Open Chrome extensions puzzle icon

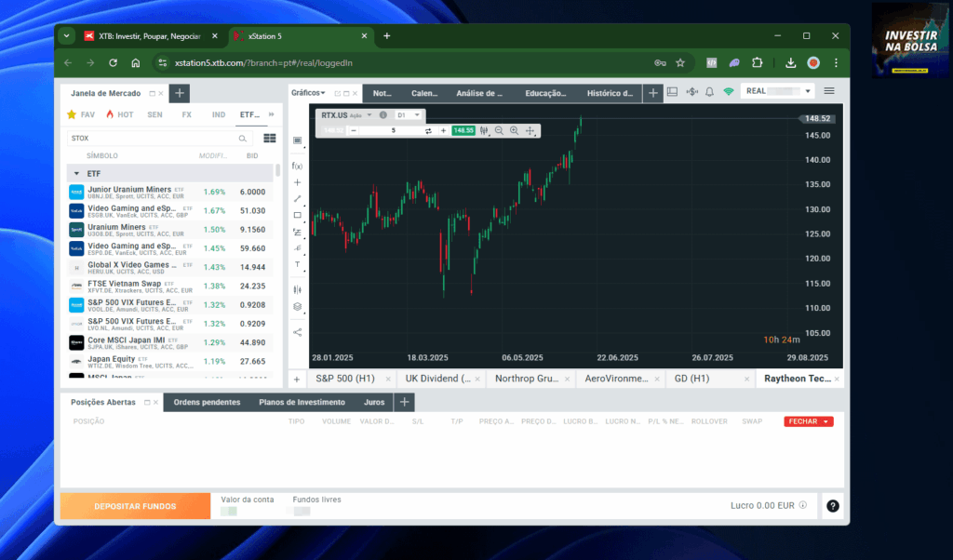757,62
